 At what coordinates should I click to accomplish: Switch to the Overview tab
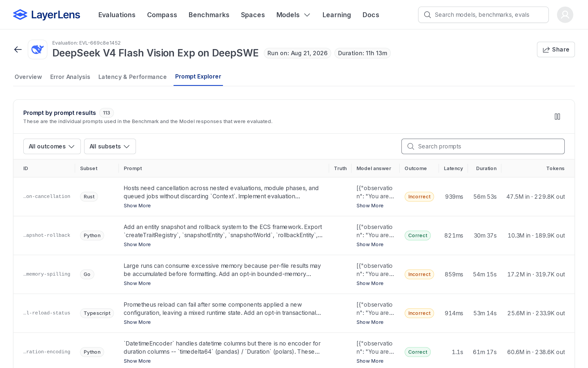[28, 77]
